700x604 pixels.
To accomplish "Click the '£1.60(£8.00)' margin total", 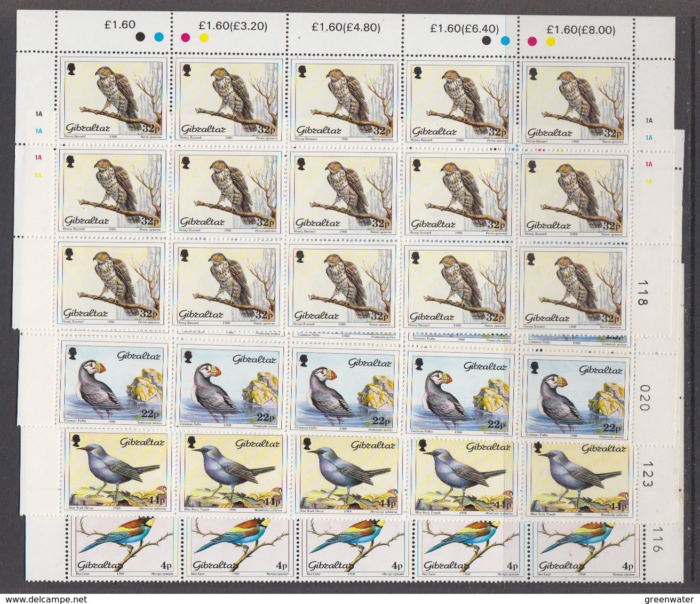I will point(581,30).
